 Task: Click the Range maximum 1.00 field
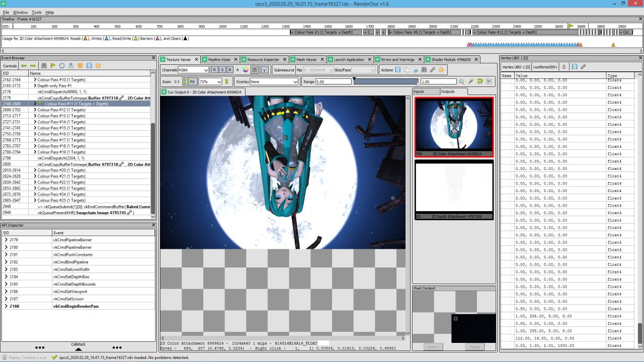[438, 81]
